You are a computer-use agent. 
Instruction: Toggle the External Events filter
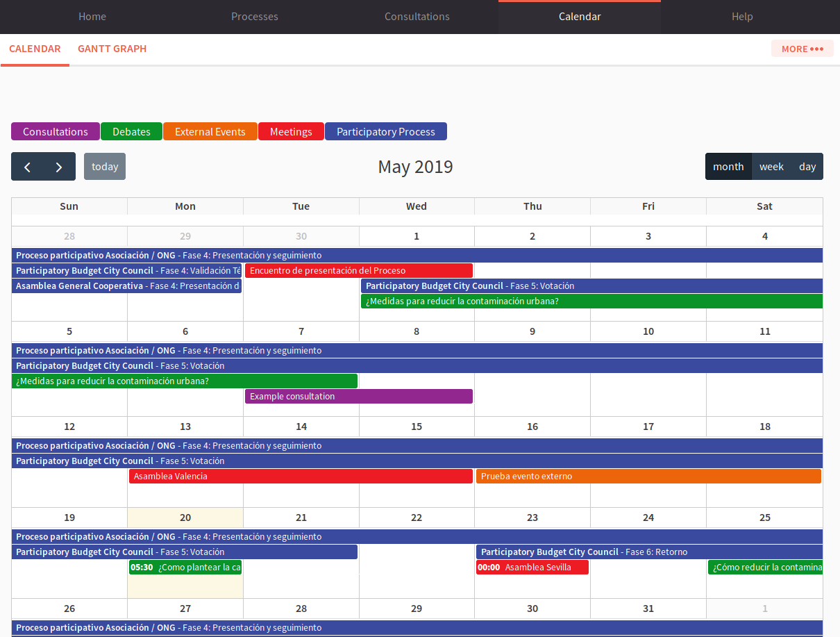pos(210,131)
